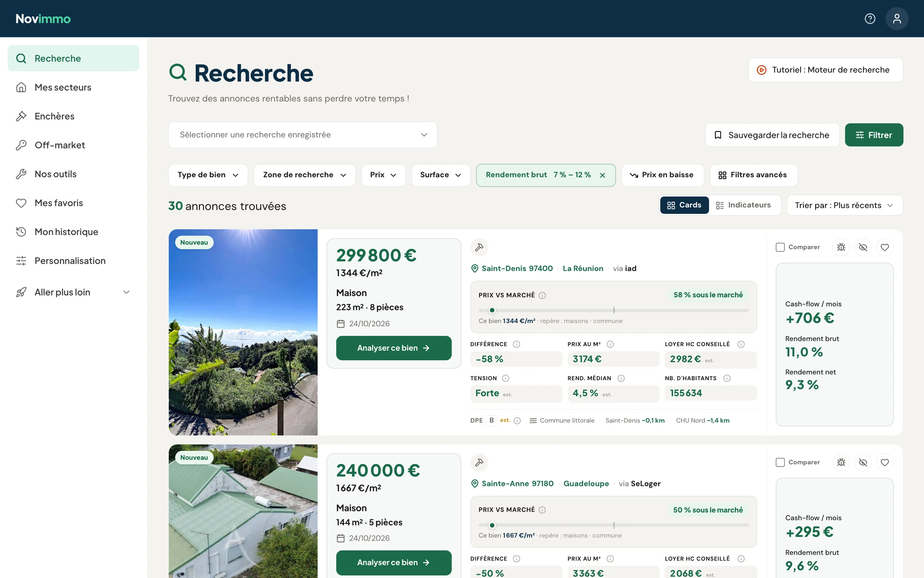Image resolution: width=924 pixels, height=578 pixels.
Task: Open the Saint-Denis listing photo thumbnail
Action: click(x=243, y=332)
